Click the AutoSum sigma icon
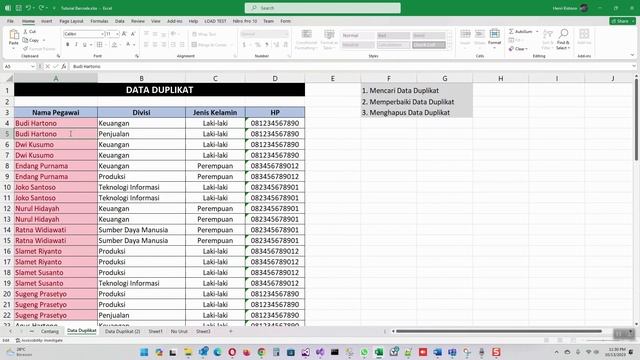Screen dimensions: 640x360 511,31
